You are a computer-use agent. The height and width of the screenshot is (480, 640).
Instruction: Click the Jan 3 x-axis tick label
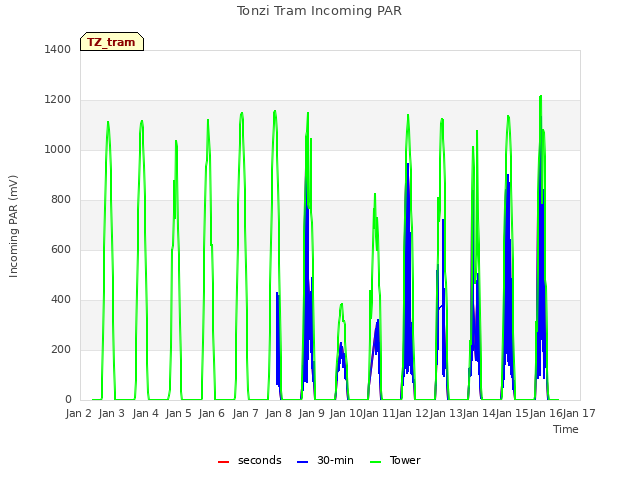click(x=112, y=413)
